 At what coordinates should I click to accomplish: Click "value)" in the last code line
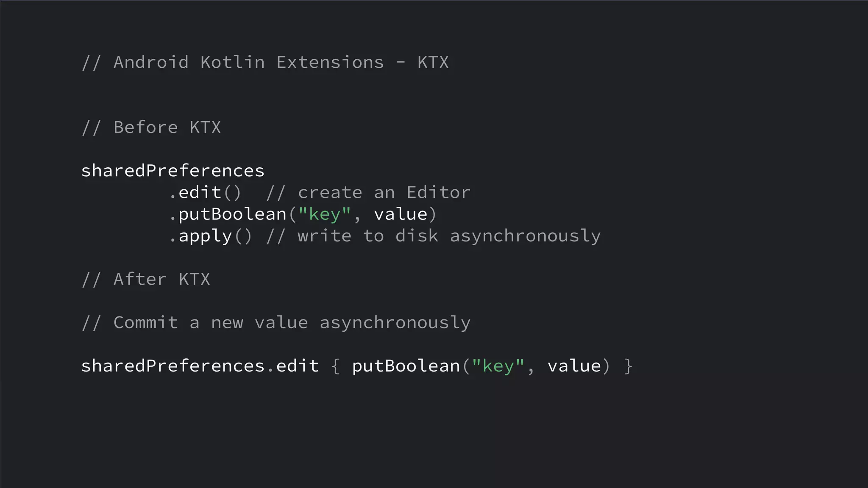tap(579, 366)
